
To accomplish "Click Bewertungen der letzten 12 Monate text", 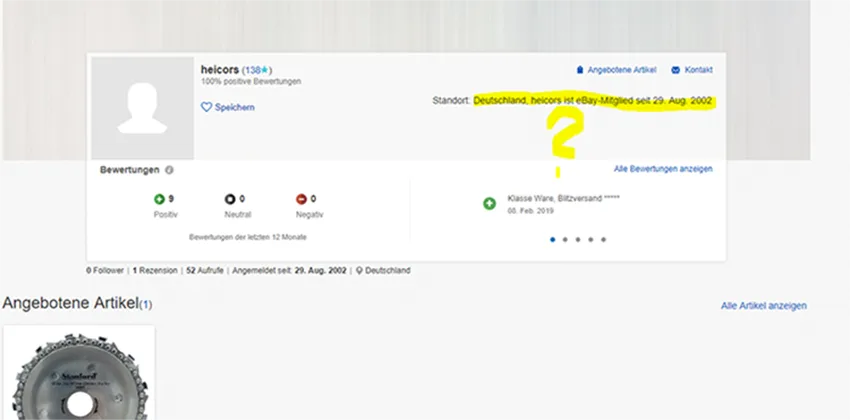I will (x=248, y=237).
